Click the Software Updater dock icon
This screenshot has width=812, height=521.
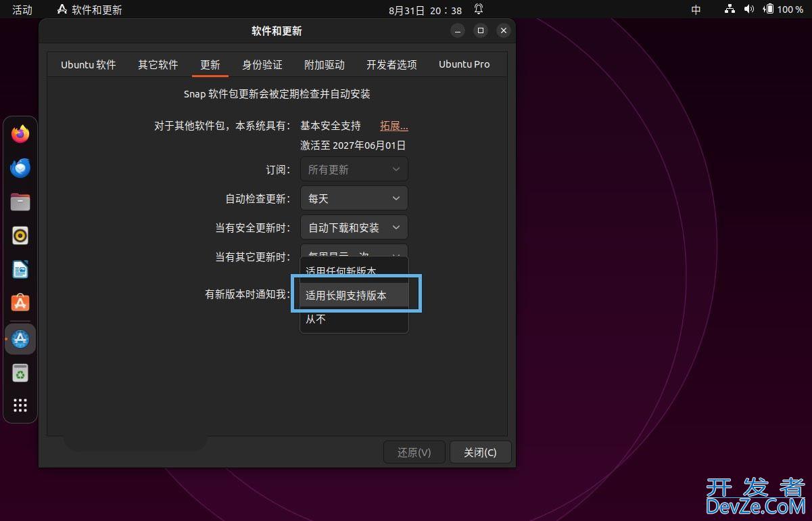click(20, 338)
